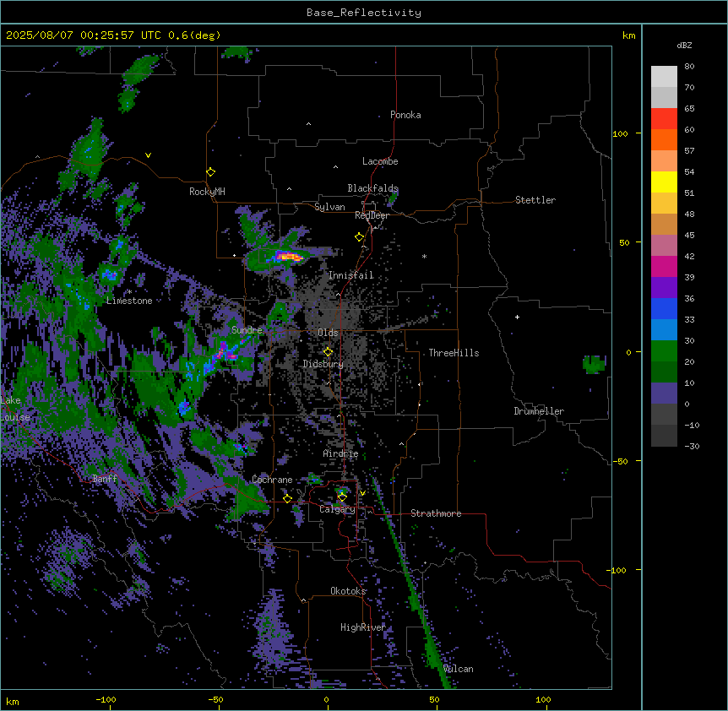
Task: Click the km unit label at bottom left
Action: (x=13, y=701)
